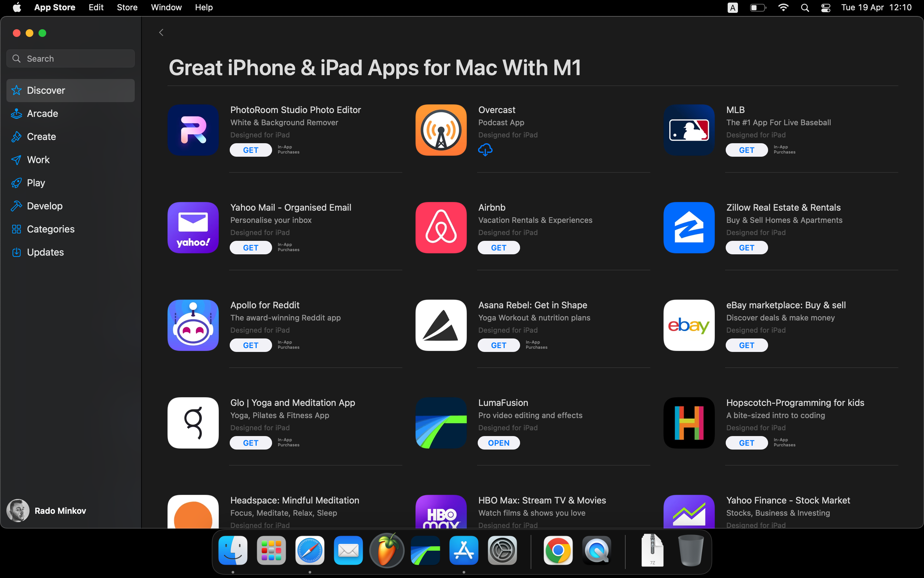Open the Rado Minkov account profile
The height and width of the screenshot is (578, 924).
tap(47, 511)
